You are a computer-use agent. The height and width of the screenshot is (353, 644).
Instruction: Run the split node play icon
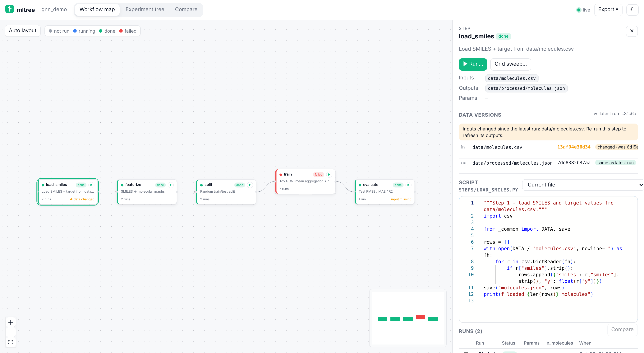tap(250, 185)
